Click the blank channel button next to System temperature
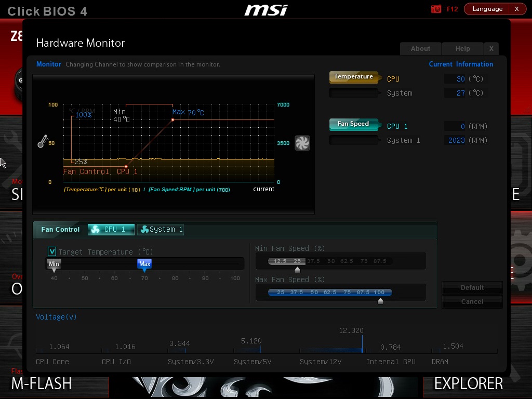532x399 pixels. [354, 92]
